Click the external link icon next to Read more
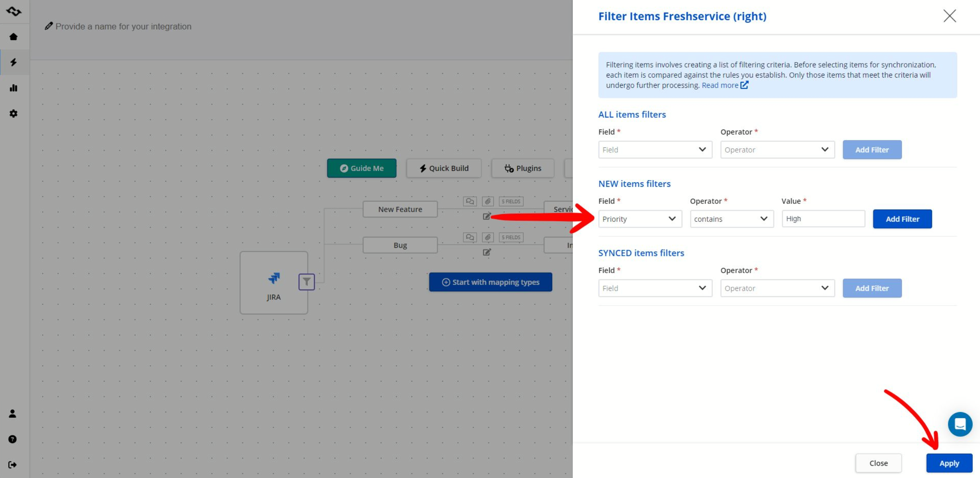 pyautogui.click(x=744, y=85)
